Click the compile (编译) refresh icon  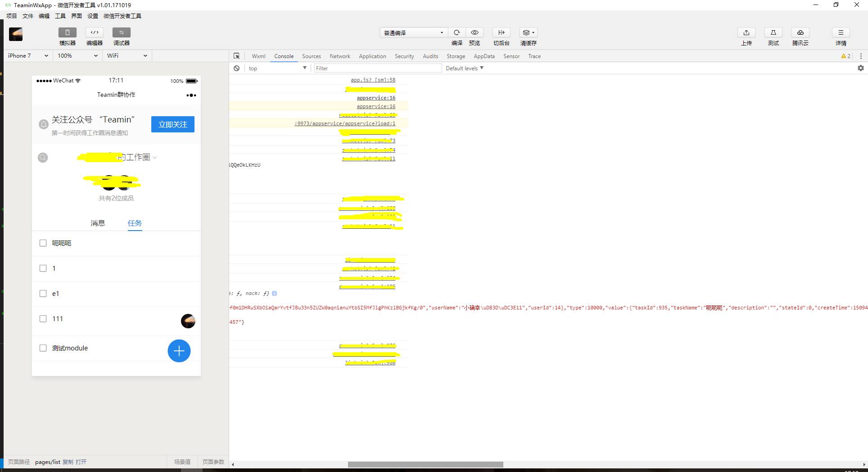tap(457, 32)
